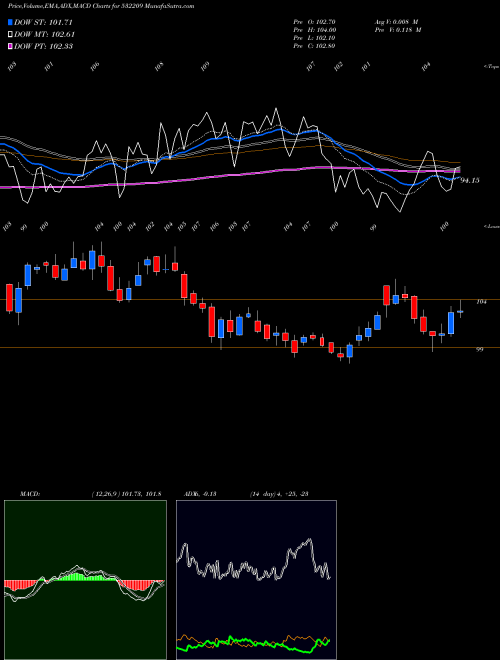
Task: Click the 99 support level label
Action: (479, 349)
